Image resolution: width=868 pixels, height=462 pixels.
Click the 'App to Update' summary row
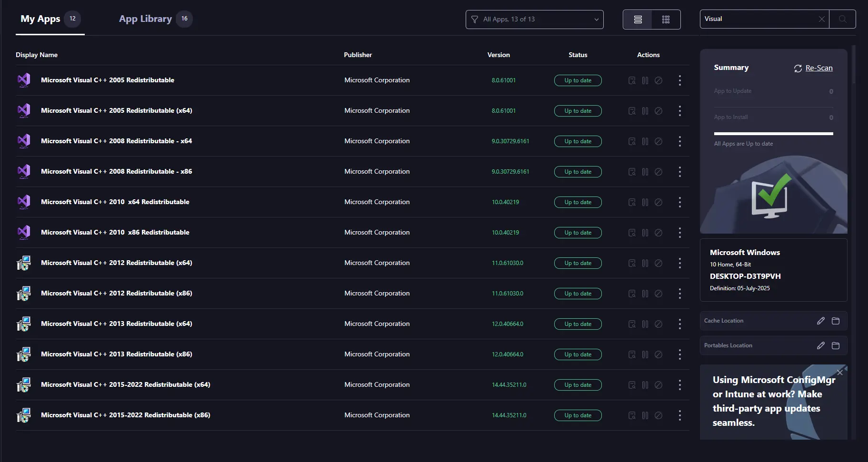pos(774,91)
